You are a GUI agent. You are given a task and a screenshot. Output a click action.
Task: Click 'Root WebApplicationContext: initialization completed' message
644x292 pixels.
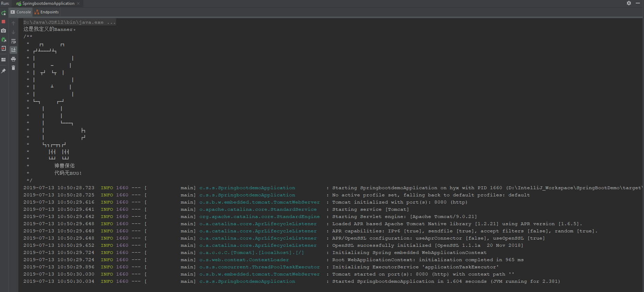click(428, 260)
